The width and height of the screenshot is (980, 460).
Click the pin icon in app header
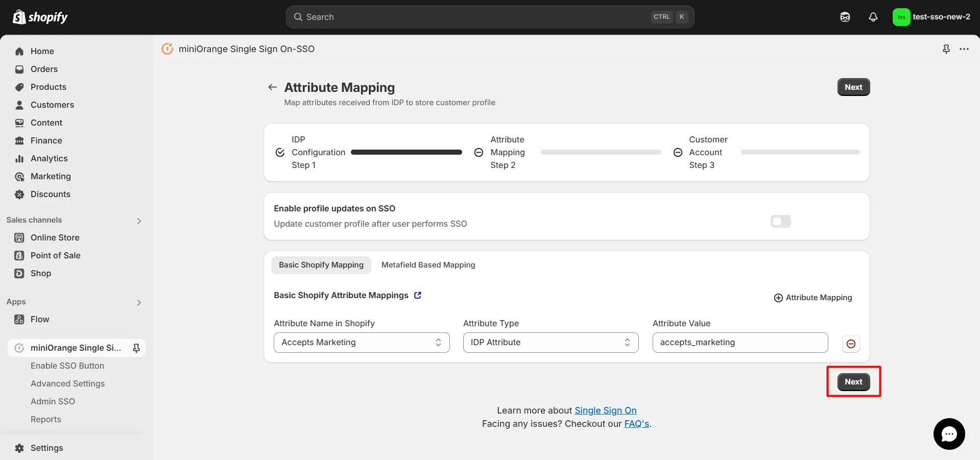(x=946, y=49)
